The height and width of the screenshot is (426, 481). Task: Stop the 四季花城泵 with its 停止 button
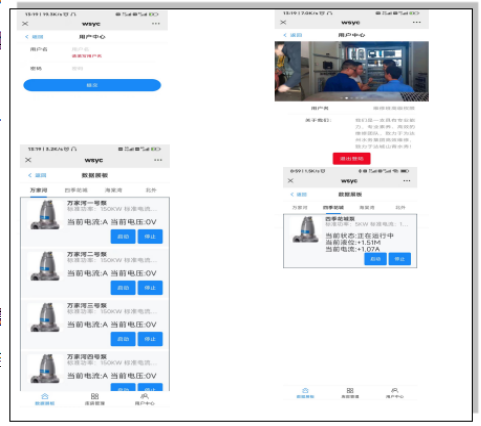pyautogui.click(x=400, y=259)
